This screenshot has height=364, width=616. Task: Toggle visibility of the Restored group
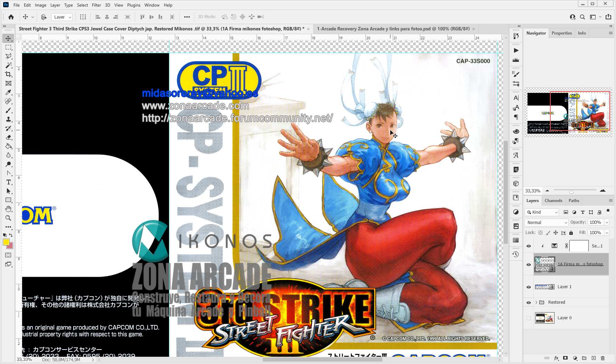tap(529, 302)
